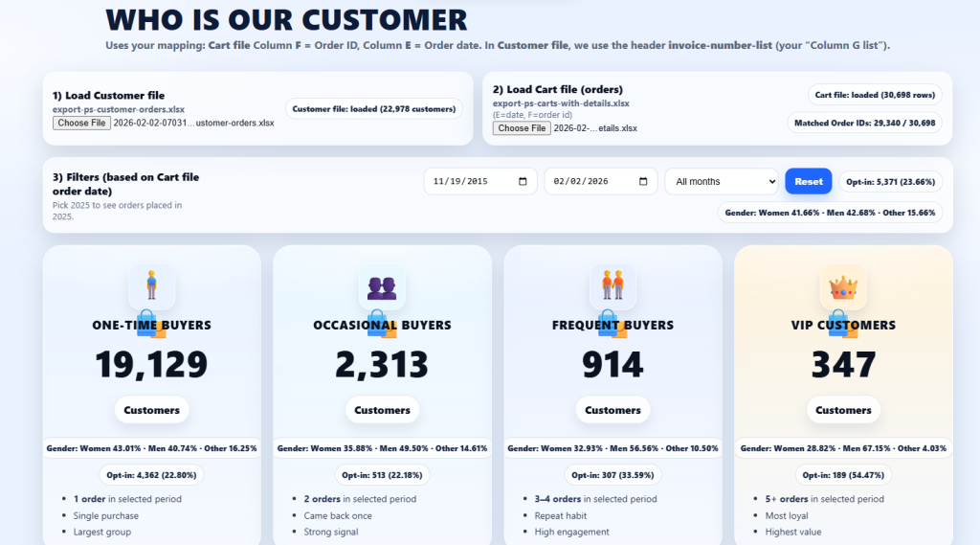The width and height of the screenshot is (980, 545).
Task: Click the 'Pick 2025 to see orders' hint text
Action: [117, 211]
